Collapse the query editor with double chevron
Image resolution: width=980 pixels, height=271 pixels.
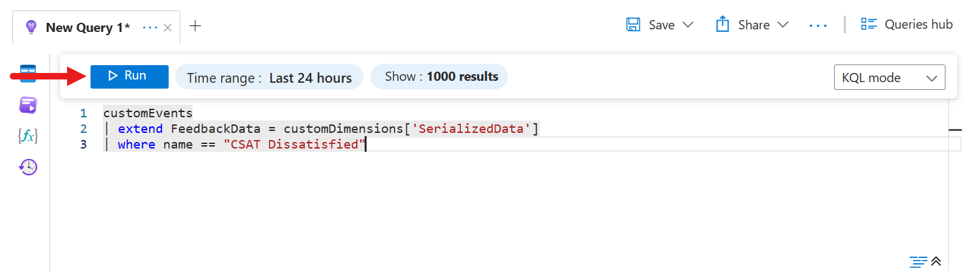coord(936,262)
